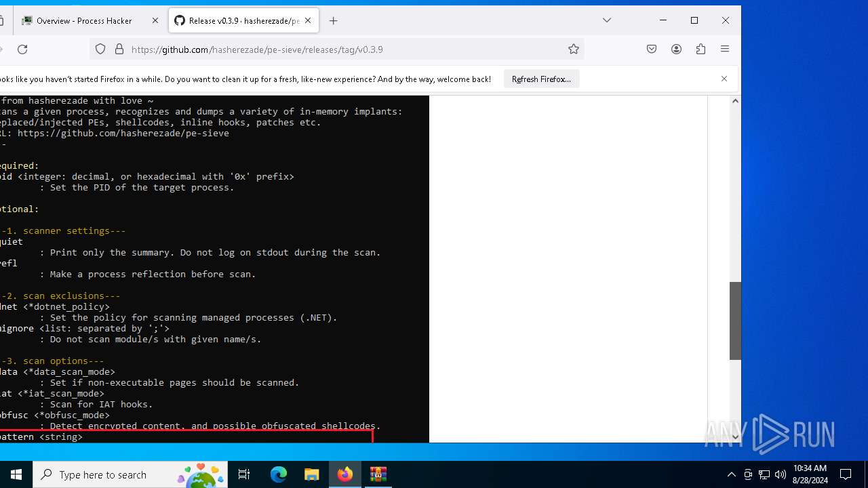Open the Firefox application menu
Screen dimensions: 868x488
[725, 49]
